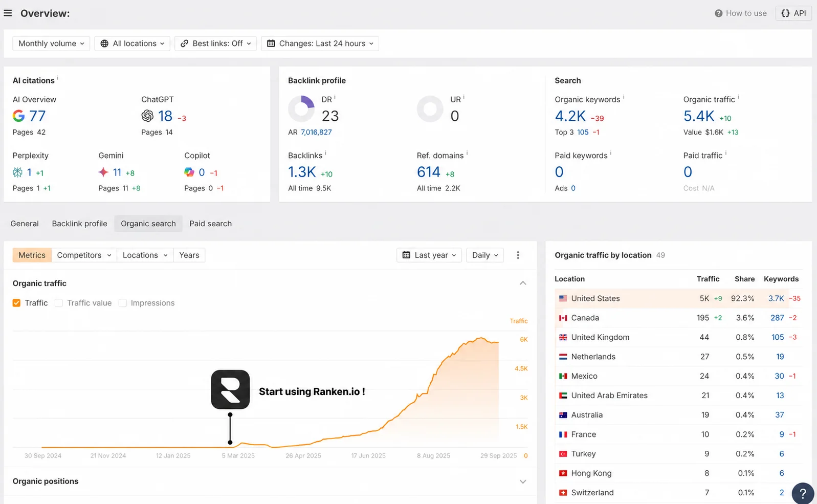Click the How to use help link
The width and height of the screenshot is (817, 504).
point(740,13)
